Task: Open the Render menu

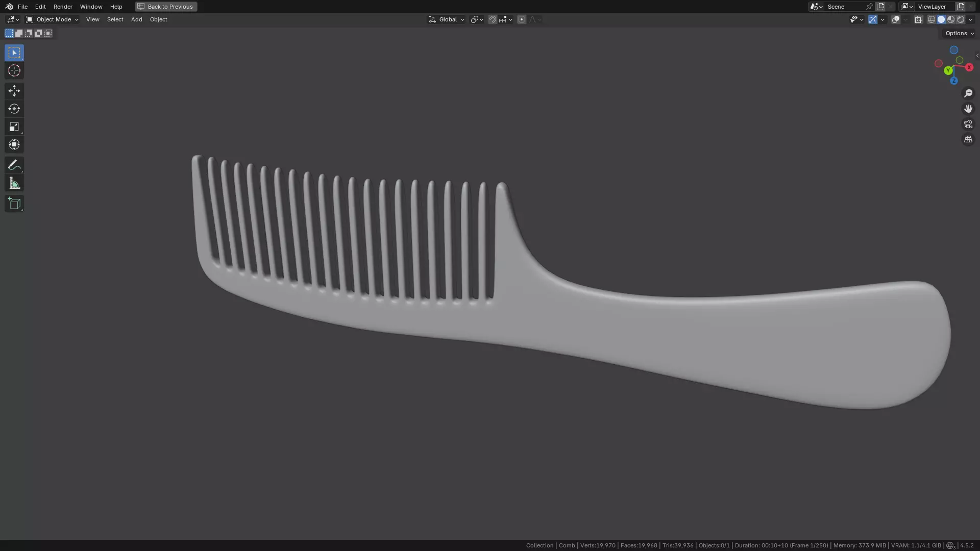Action: point(63,7)
